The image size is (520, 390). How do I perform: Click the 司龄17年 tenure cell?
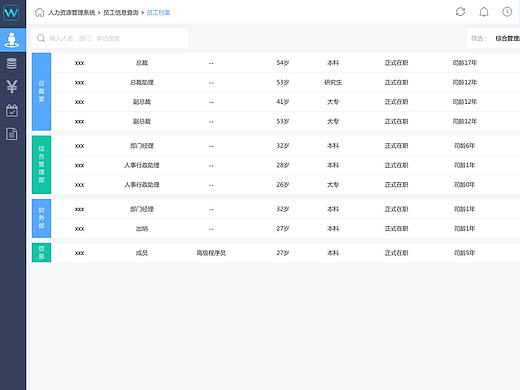[x=465, y=63]
